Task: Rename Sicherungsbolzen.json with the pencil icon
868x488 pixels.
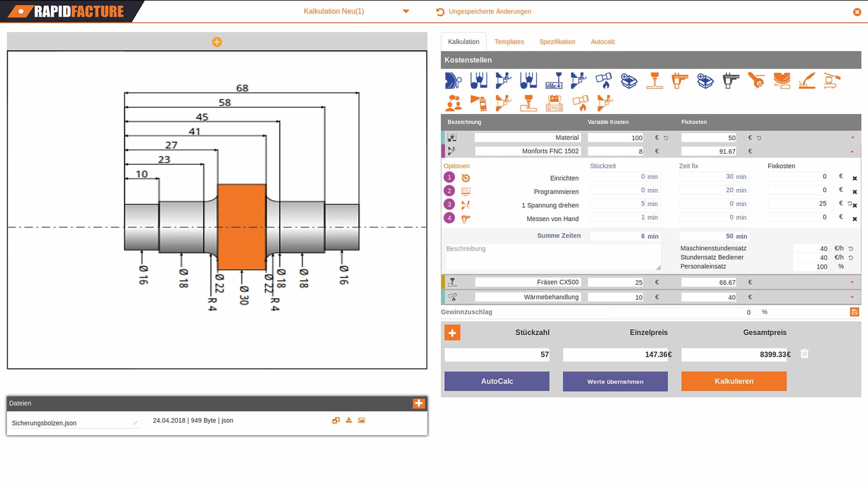Action: (135, 423)
